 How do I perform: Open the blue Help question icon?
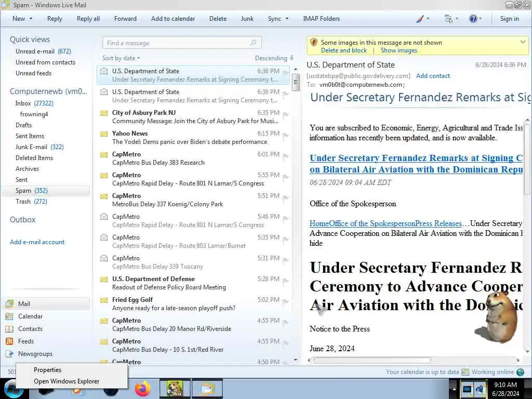473,19
